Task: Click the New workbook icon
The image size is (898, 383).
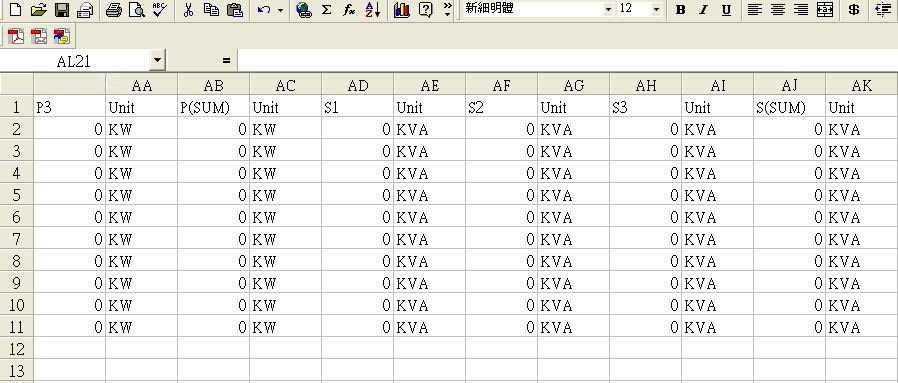Action: point(15,10)
